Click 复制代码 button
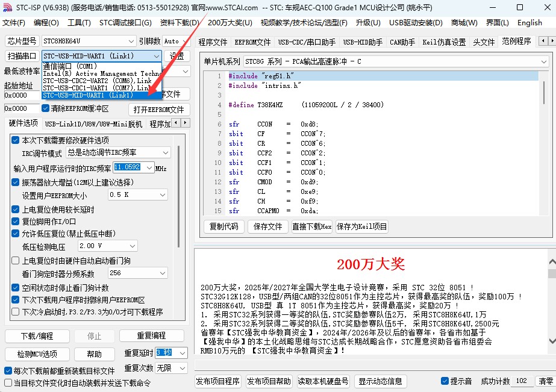The image size is (556, 392). pyautogui.click(x=223, y=226)
